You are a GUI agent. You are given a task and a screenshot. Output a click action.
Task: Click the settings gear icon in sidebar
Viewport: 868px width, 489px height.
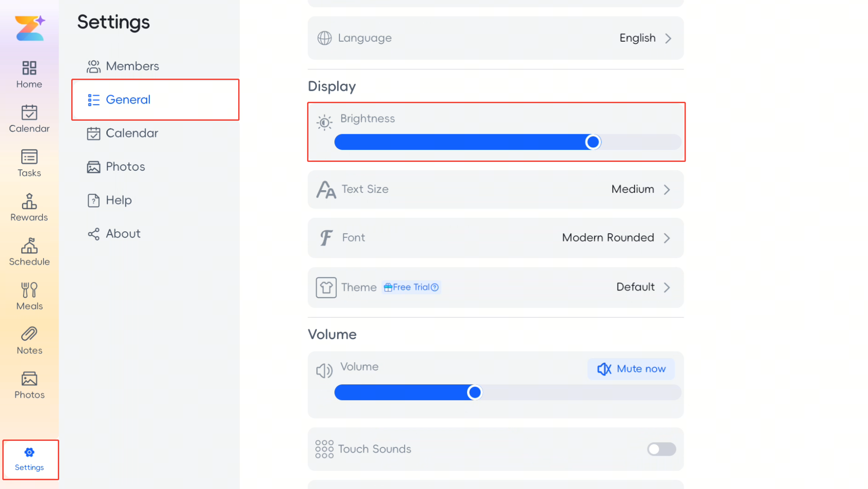click(29, 452)
